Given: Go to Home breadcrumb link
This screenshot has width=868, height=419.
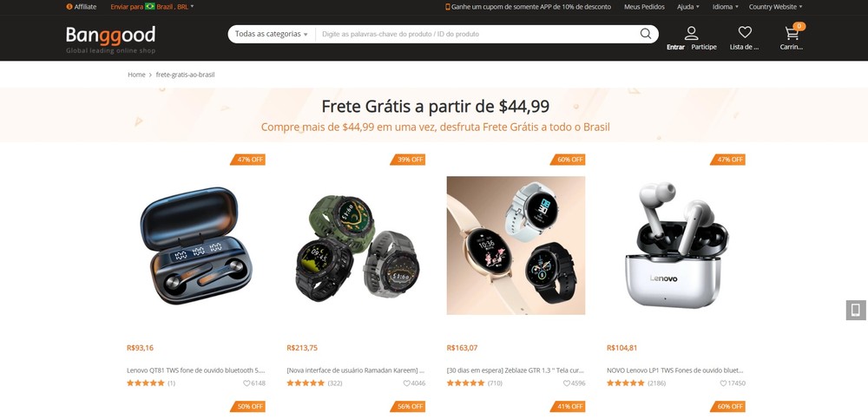Looking at the screenshot, I should click(136, 75).
